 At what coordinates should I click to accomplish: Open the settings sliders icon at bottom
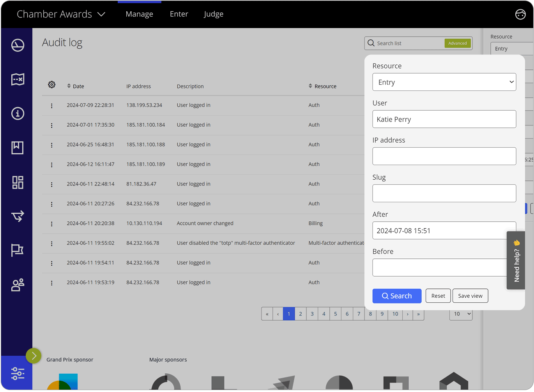point(18,373)
